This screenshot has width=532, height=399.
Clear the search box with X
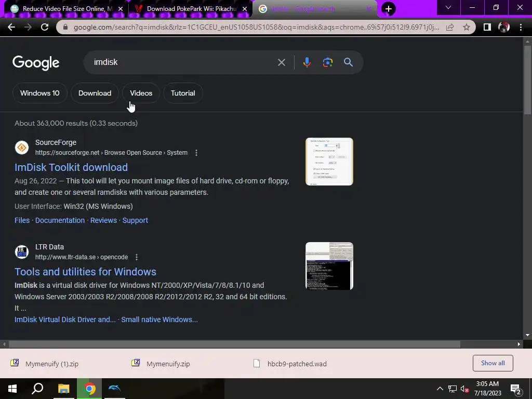281,62
